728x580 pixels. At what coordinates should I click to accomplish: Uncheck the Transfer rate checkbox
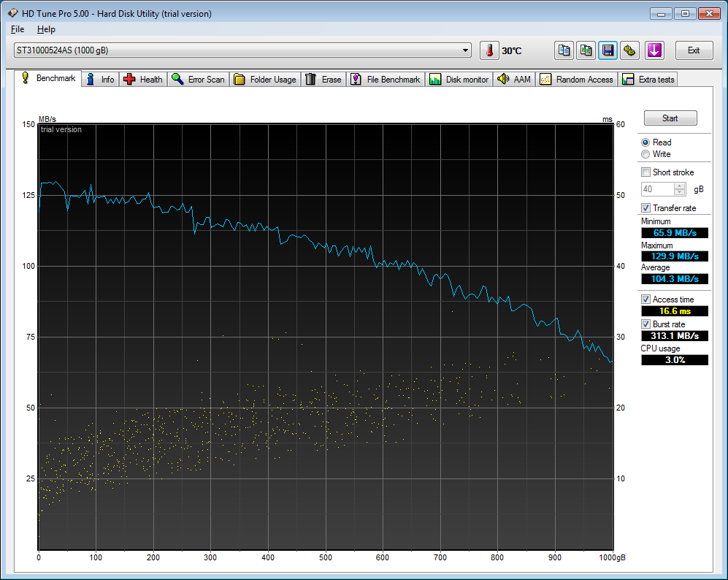point(645,208)
